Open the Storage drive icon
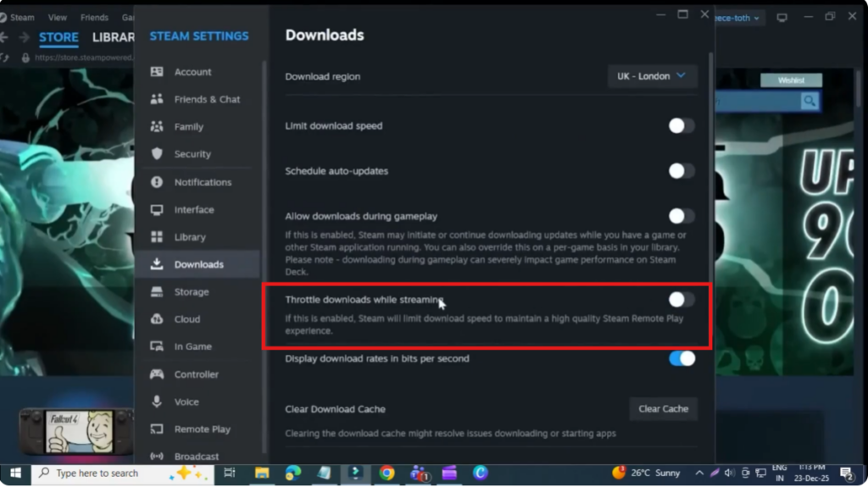Screen dimensions: 868x487 [157, 291]
